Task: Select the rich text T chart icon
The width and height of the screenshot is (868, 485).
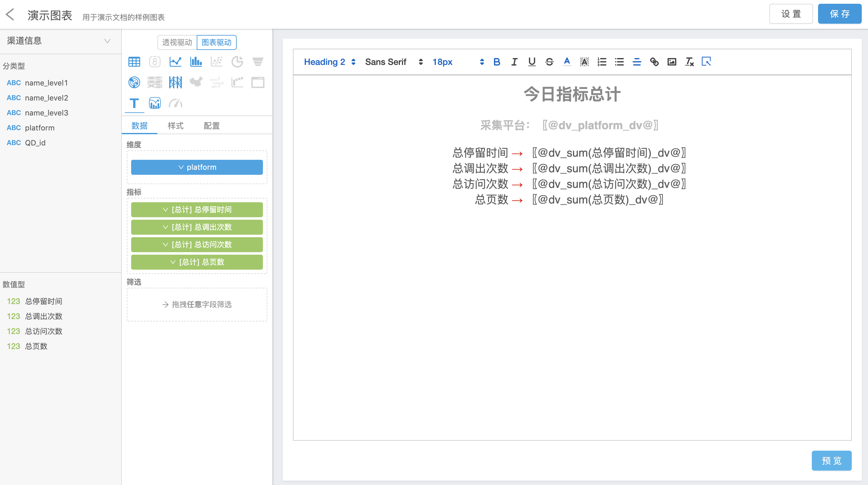Action: (134, 103)
